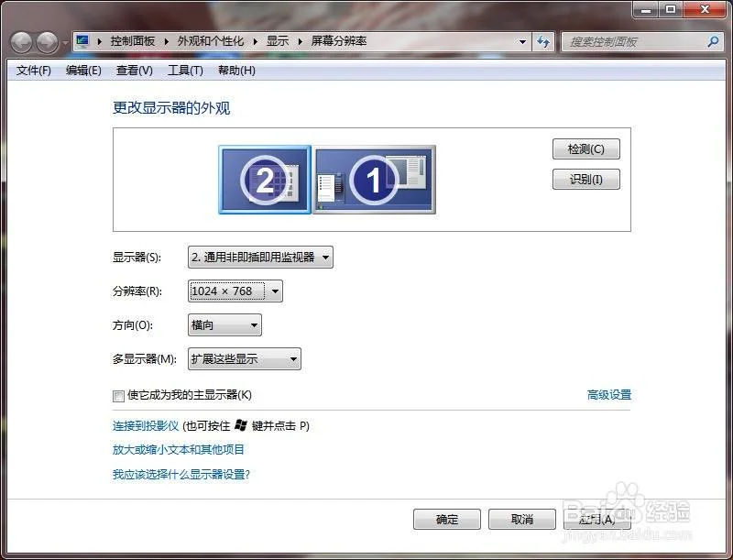Screen dimensions: 733x560
Task: Check 使它成为我的主显示器(K) checkbox
Action: [x=118, y=396]
